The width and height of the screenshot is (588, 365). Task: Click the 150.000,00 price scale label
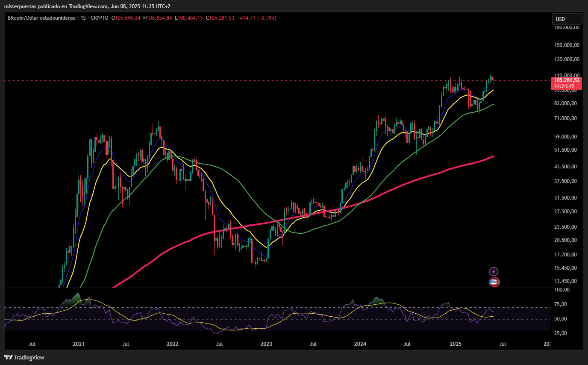566,45
